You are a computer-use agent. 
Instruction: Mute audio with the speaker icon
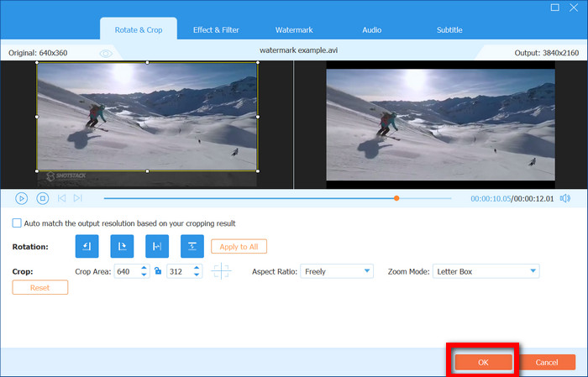pyautogui.click(x=565, y=198)
